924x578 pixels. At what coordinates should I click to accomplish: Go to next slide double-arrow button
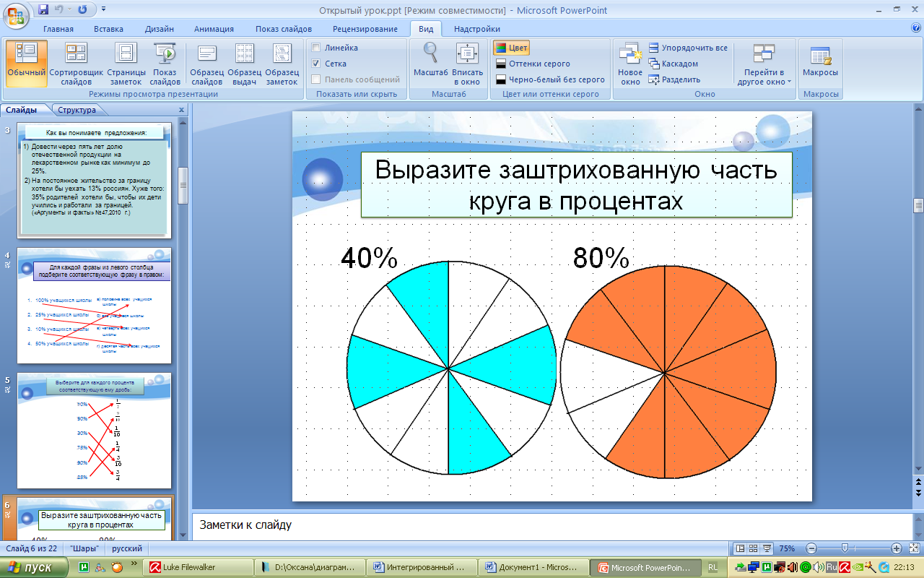918,493
